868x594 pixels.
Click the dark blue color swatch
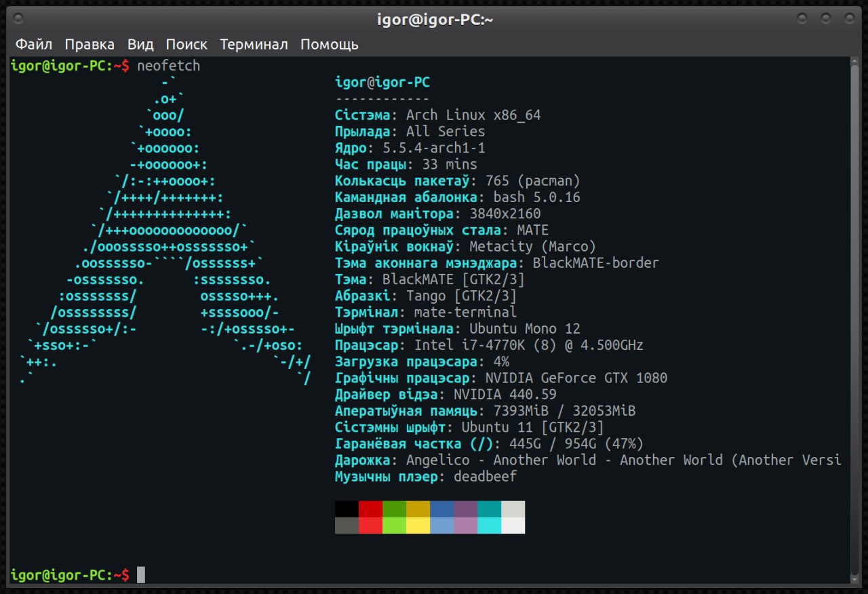441,509
